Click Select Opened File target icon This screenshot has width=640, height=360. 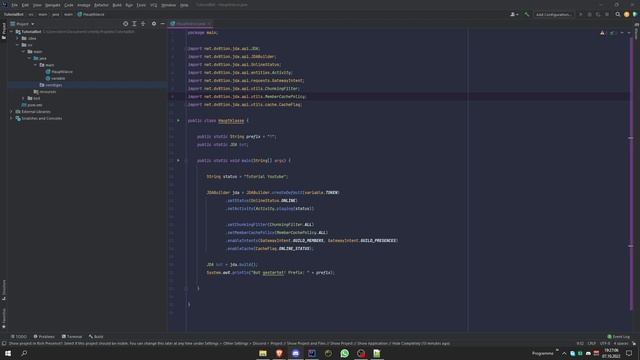click(125, 24)
